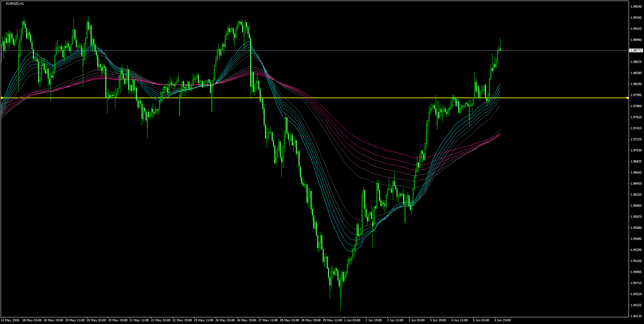
Task: Click the EURNZD,H1 chart title label
Action: pos(15,4)
